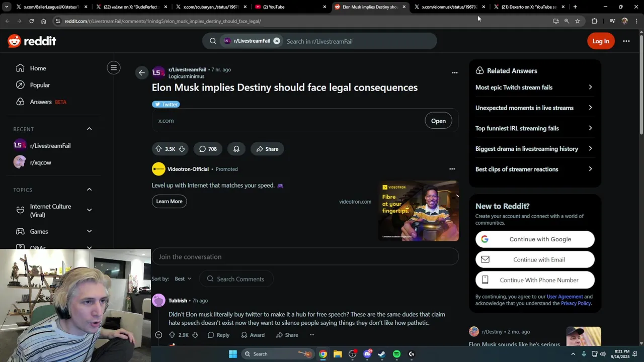This screenshot has height=362, width=644.
Task: Reply to Tubbish's comment
Action: pyautogui.click(x=218, y=335)
